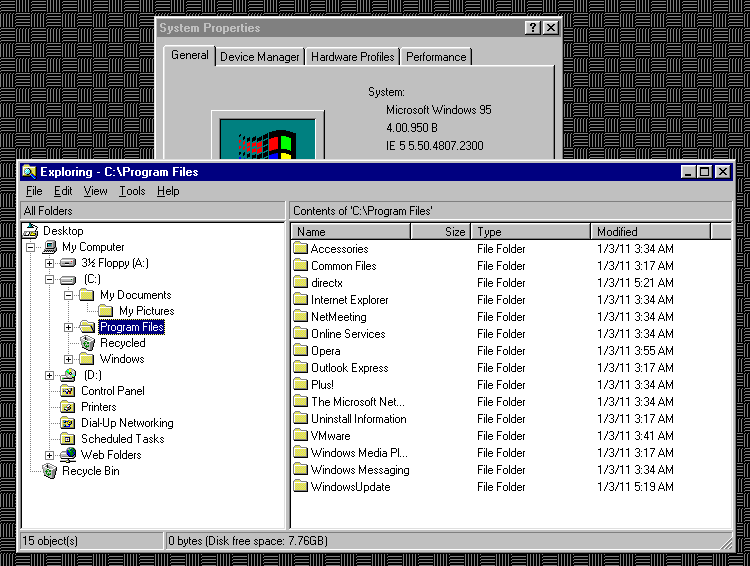Click the Windows 95 logo in System Properties
Image resolution: width=750 pixels, height=566 pixels.
(x=267, y=139)
